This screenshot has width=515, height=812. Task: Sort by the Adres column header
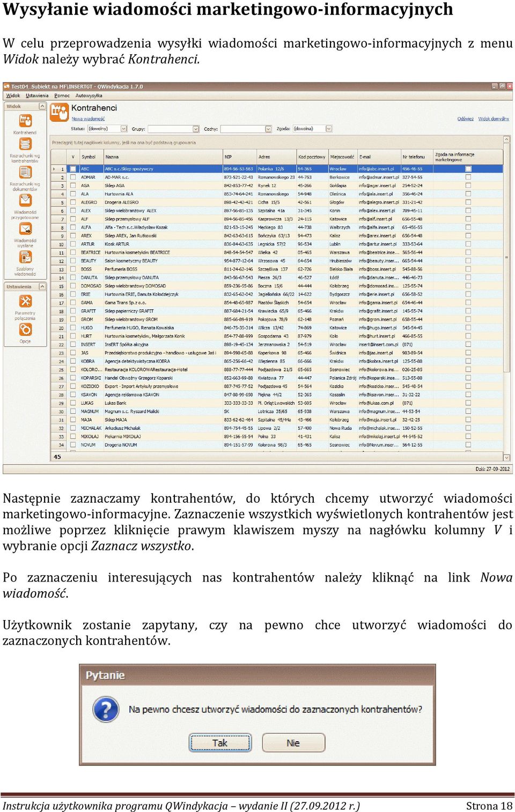[276, 157]
